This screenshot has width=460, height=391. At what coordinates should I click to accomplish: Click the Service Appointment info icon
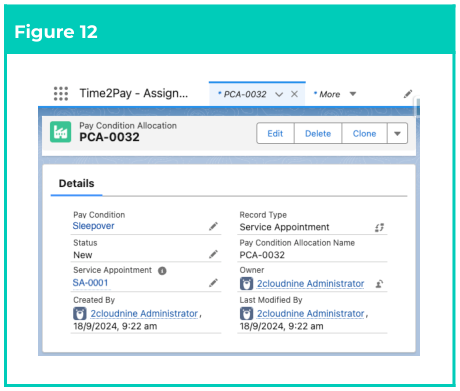(x=162, y=271)
